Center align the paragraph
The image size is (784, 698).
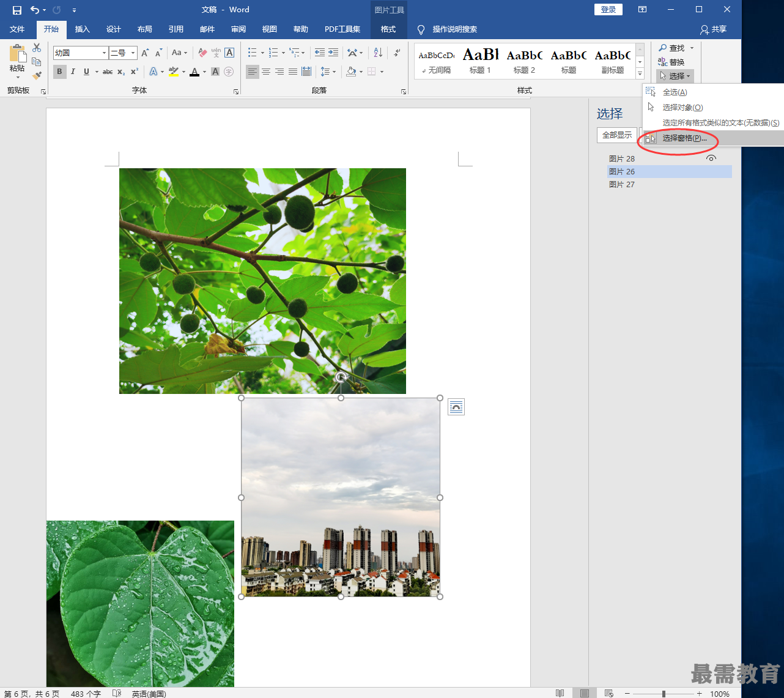pyautogui.click(x=266, y=72)
